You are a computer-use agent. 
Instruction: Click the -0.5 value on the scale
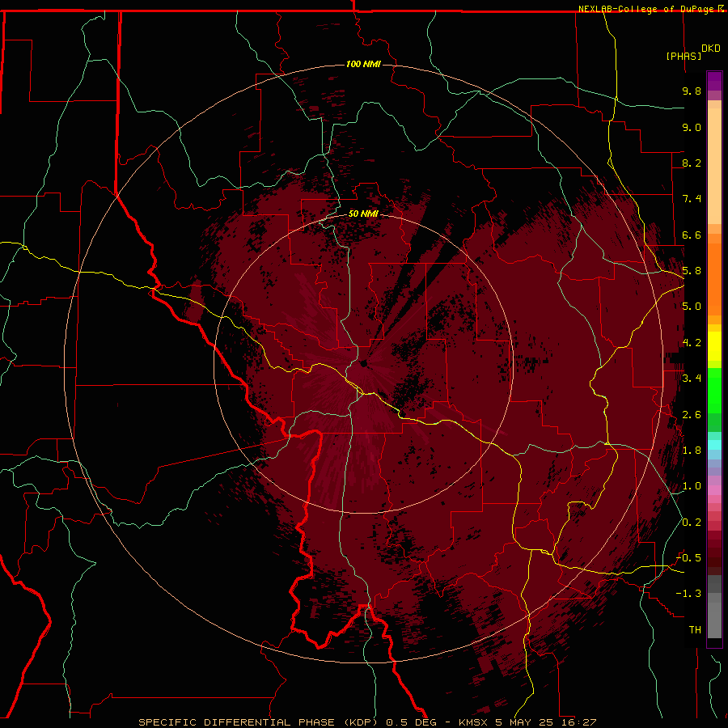[x=688, y=558]
